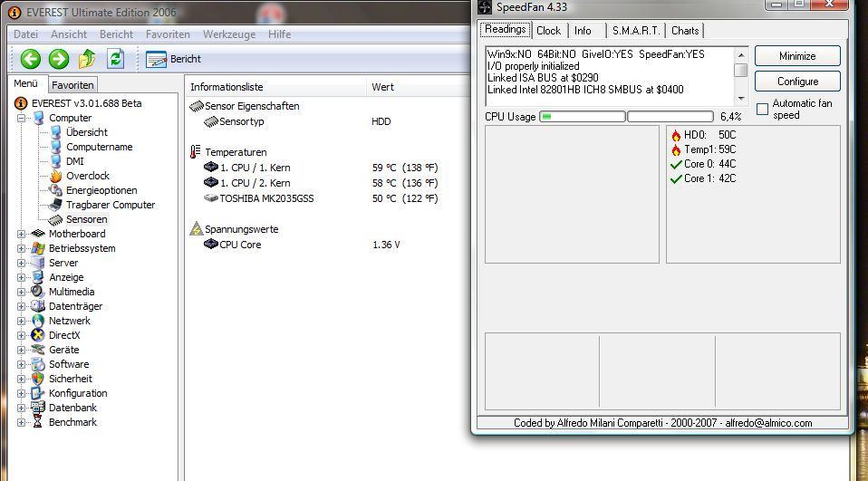Click the green checkmark beside Core 0

676,164
